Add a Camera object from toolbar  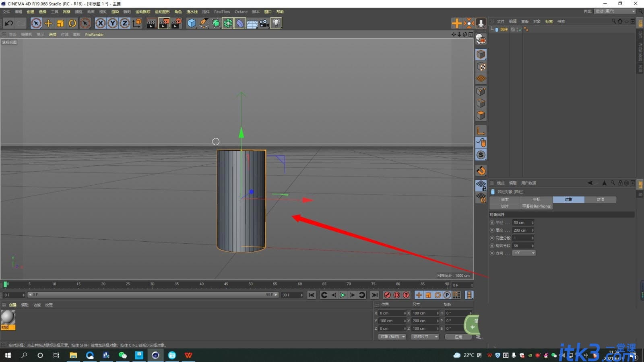click(x=264, y=23)
